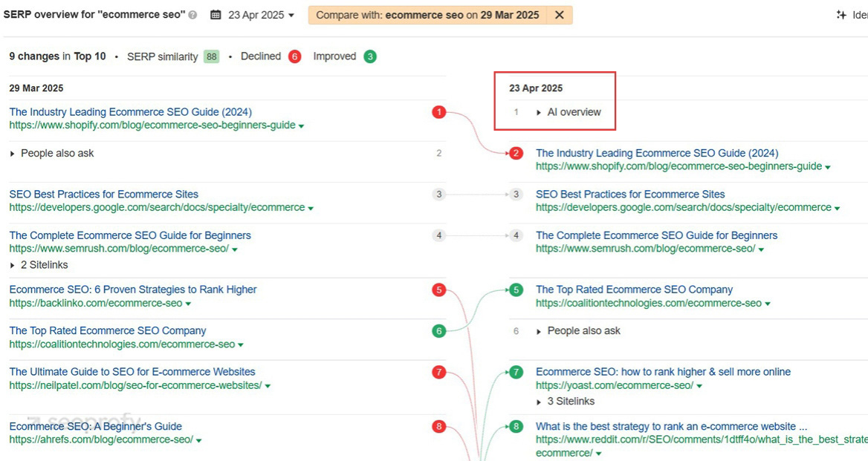Open Industry Leading Ecommerce SEO Guide link, 29 Mar
The width and height of the screenshot is (868, 461).
coord(131,111)
